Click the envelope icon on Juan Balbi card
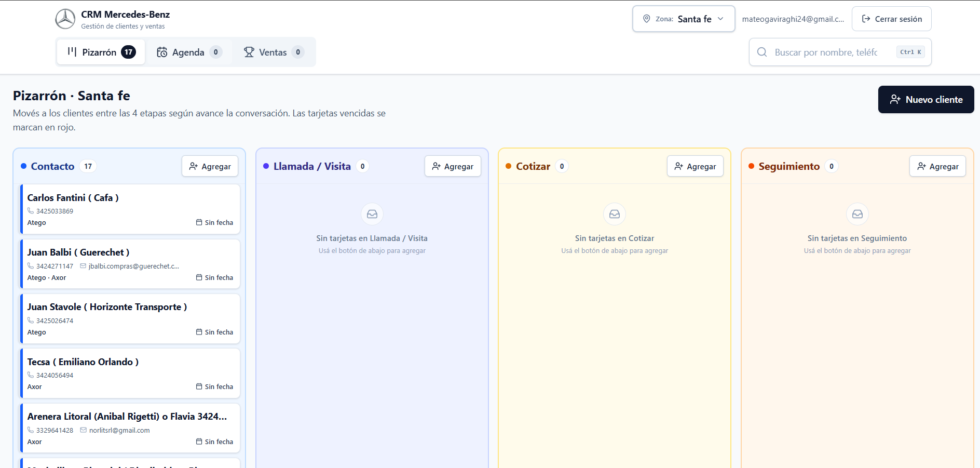This screenshot has width=980, height=468. [83, 266]
